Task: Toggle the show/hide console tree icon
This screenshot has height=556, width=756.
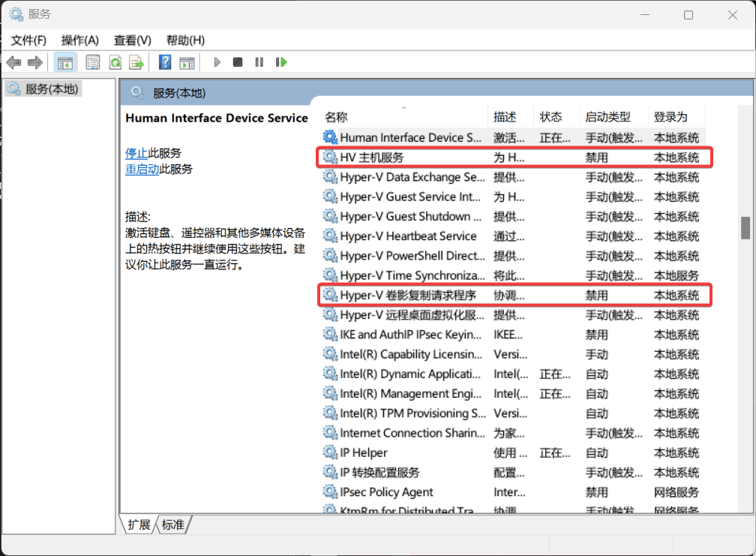Action: pos(64,63)
